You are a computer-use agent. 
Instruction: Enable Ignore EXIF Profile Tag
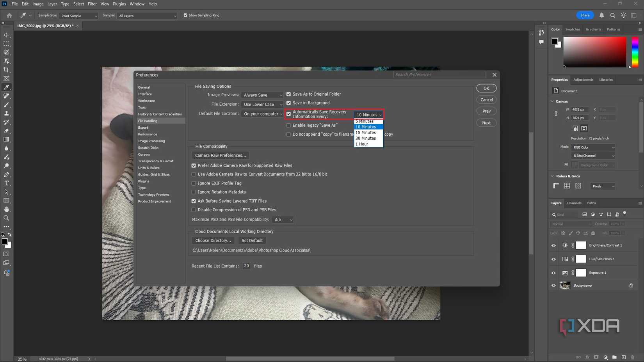pyautogui.click(x=194, y=183)
